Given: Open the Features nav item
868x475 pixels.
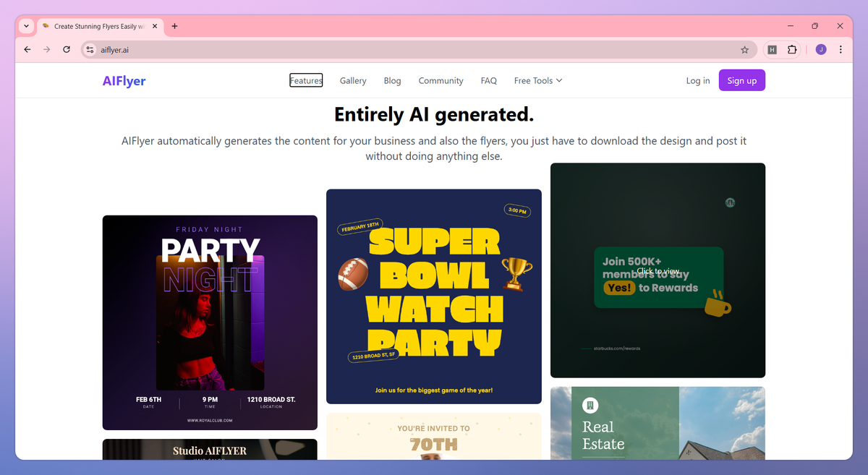Looking at the screenshot, I should pos(306,81).
